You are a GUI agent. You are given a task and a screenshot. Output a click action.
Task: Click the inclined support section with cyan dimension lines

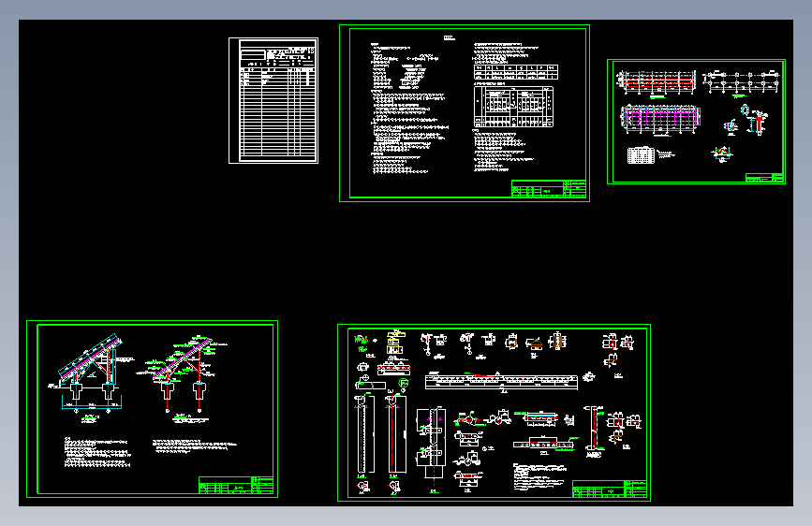[90, 374]
